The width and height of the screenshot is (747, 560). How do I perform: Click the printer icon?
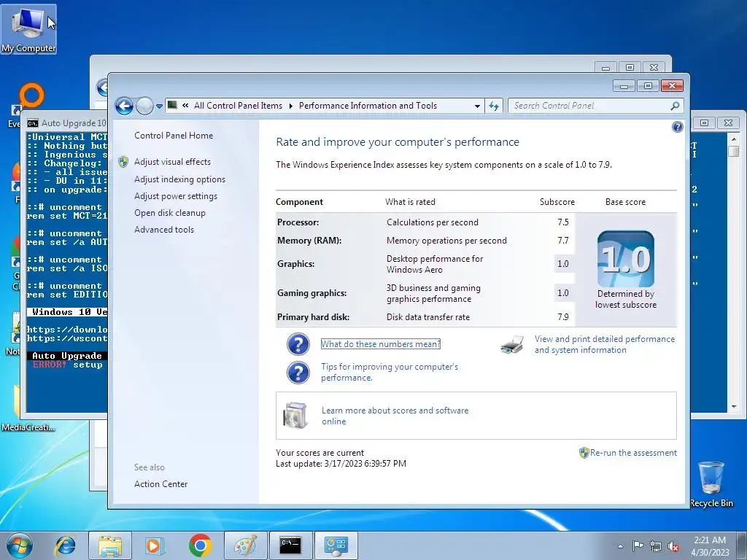click(512, 344)
